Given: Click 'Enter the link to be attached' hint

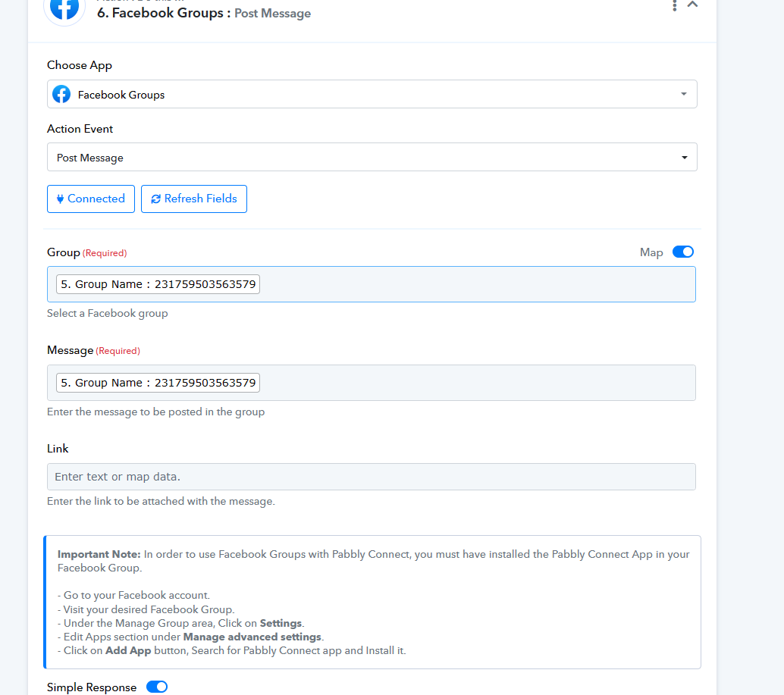Looking at the screenshot, I should tap(161, 501).
